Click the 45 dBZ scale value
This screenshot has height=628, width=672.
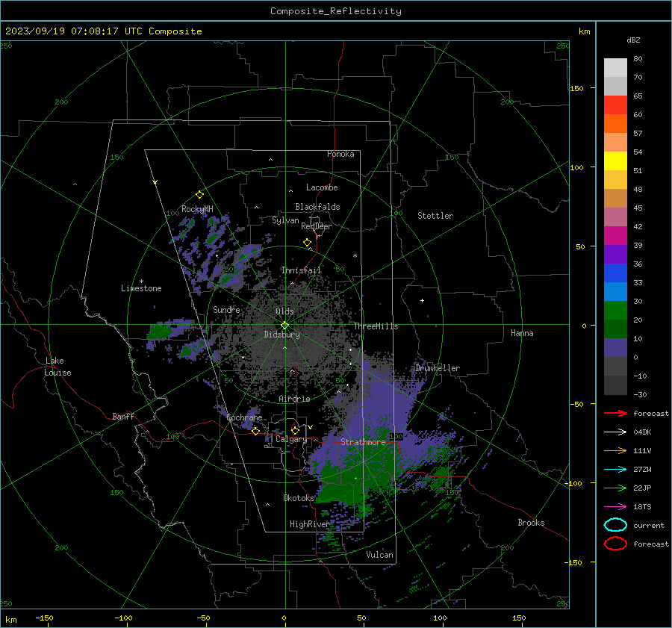click(638, 208)
